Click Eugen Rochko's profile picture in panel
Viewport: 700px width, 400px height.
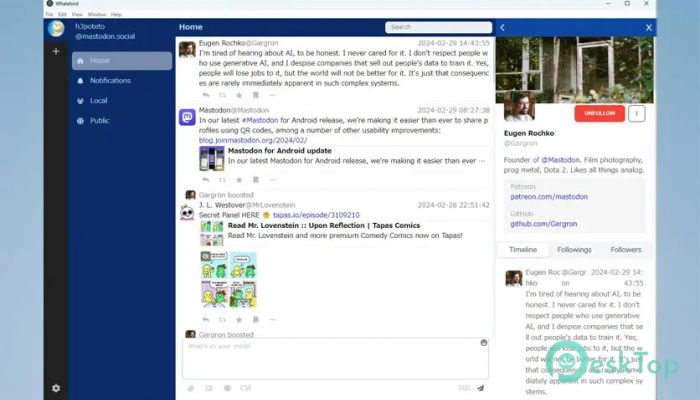coord(519,106)
